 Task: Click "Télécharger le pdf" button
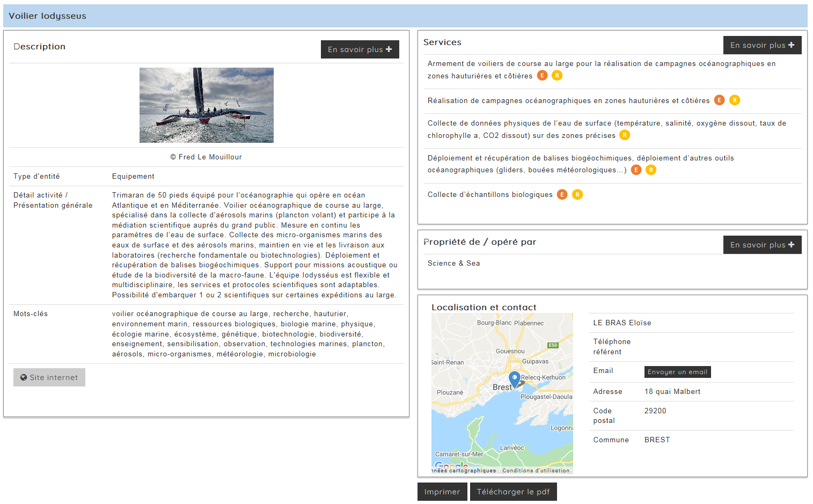click(x=514, y=492)
